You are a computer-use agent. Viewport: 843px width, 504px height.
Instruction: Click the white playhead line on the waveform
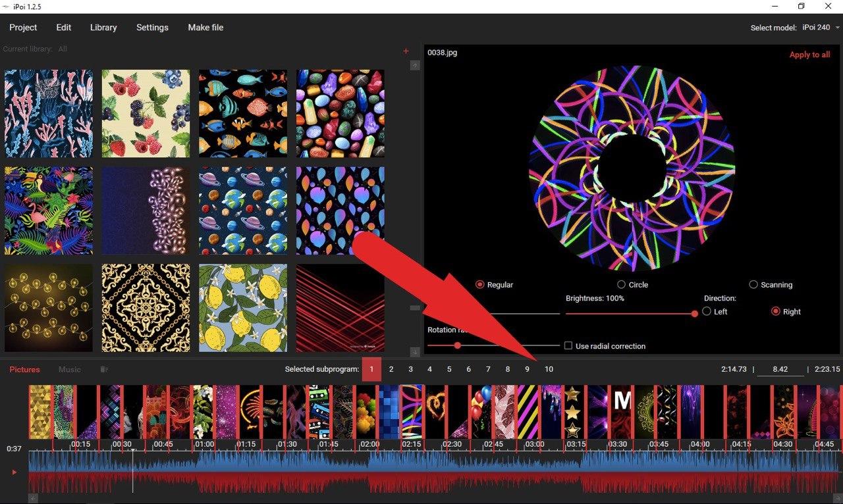(133, 472)
